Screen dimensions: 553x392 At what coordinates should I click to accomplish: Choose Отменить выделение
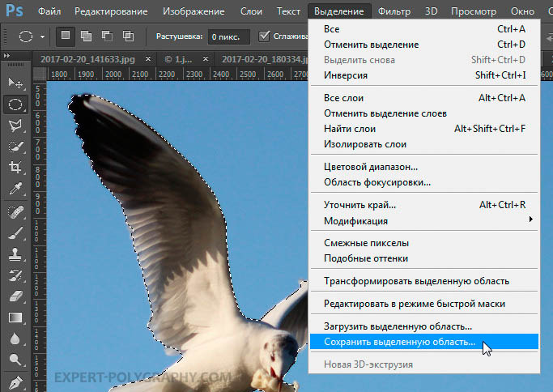(x=424, y=45)
